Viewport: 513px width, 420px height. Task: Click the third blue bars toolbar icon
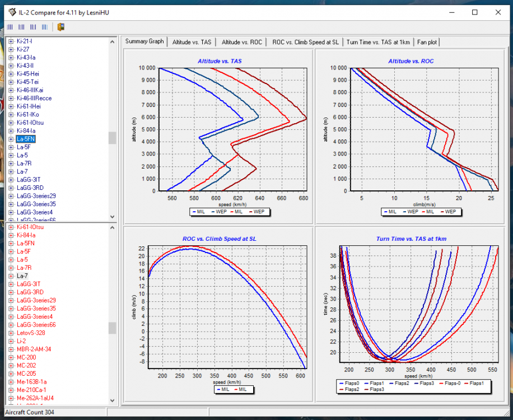[x=33, y=27]
